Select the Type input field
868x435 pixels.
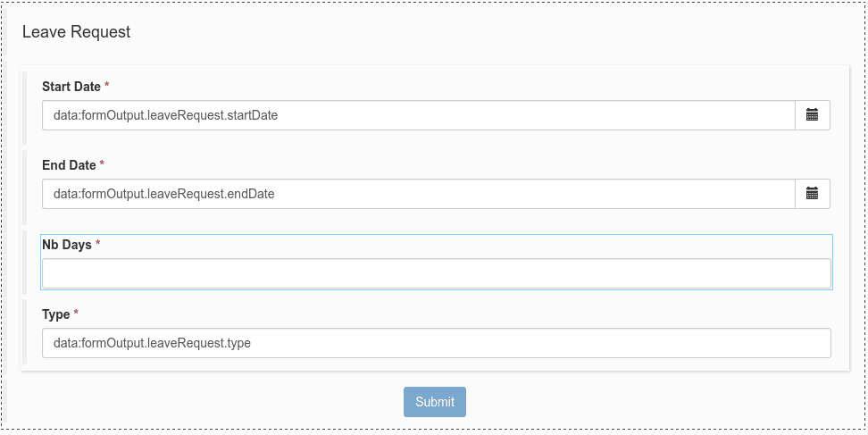click(436, 343)
